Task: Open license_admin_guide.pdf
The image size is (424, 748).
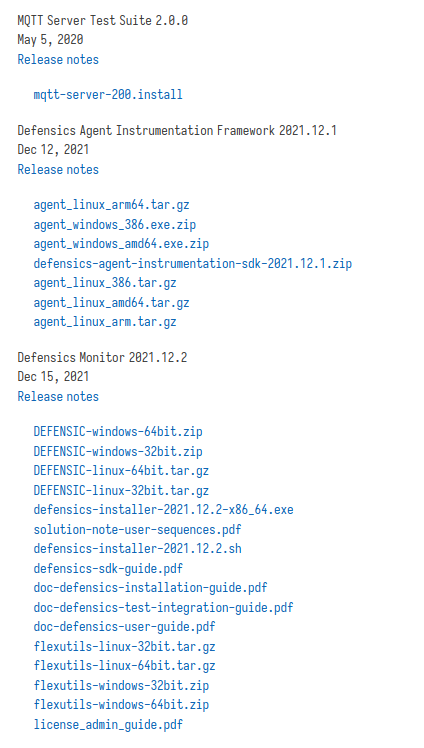Action: pyautogui.click(x=108, y=725)
